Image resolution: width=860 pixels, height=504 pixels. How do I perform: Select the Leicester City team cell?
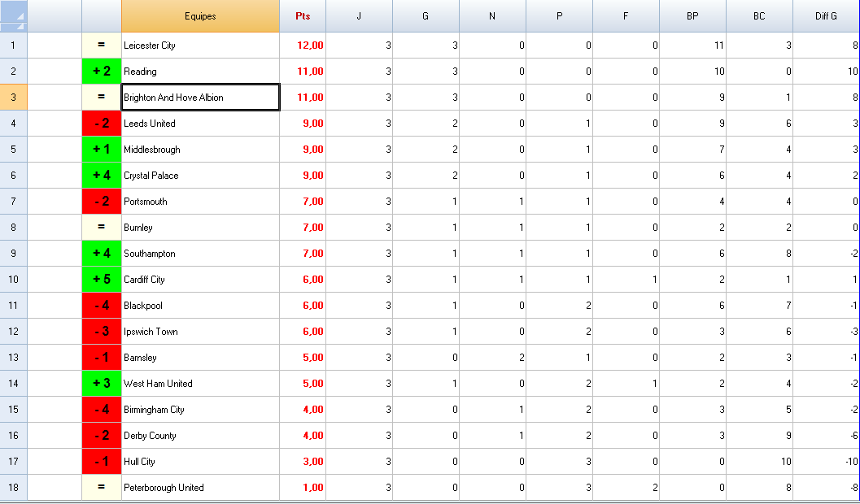click(200, 46)
